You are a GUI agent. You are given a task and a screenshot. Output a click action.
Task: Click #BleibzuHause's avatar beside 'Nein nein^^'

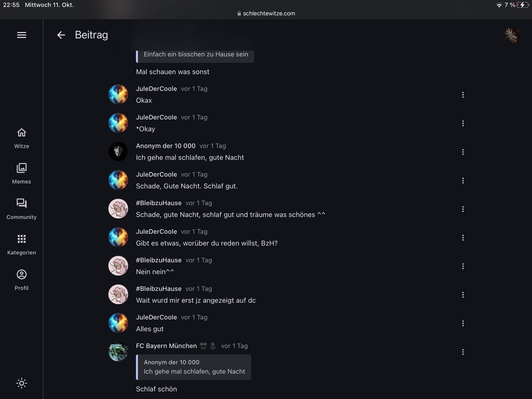pos(118,266)
